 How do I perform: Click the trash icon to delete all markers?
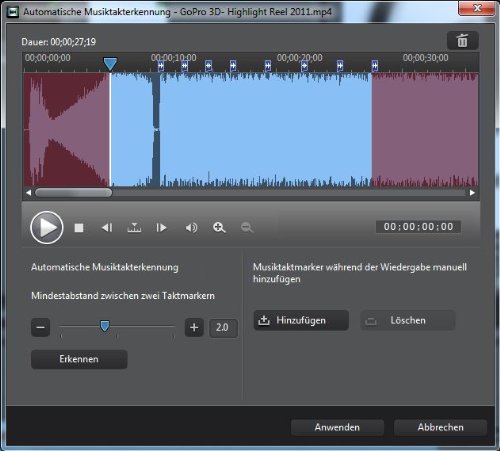click(x=463, y=41)
